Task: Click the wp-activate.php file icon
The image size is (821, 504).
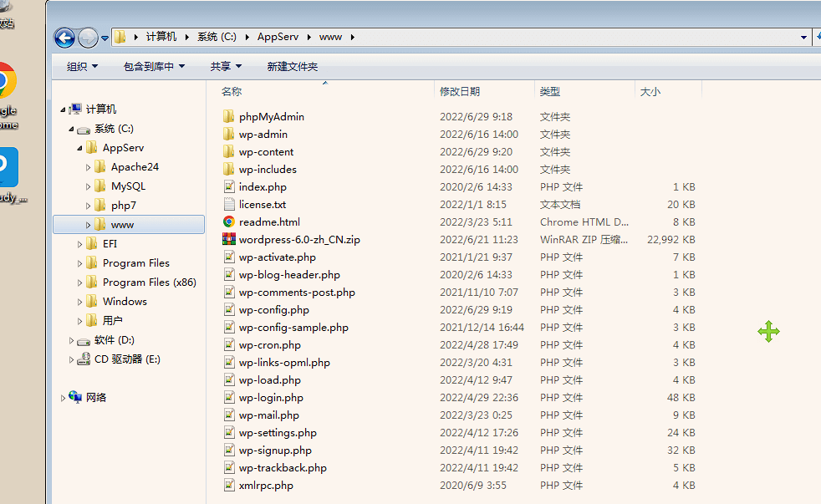Action: pyautogui.click(x=229, y=257)
